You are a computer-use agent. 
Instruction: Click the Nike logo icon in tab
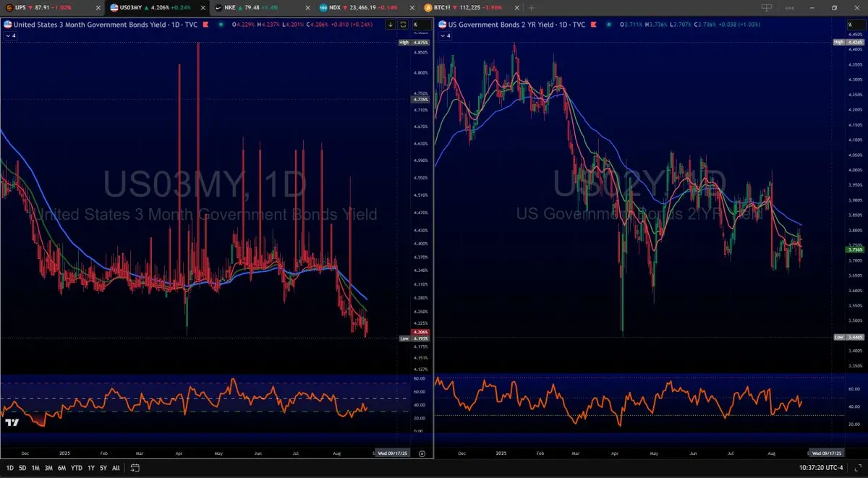218,7
